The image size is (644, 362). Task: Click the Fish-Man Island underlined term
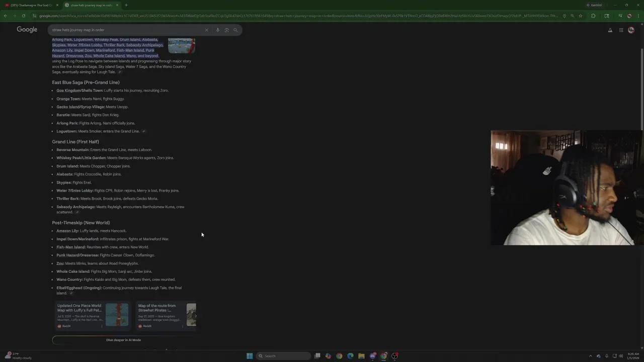tap(71, 247)
